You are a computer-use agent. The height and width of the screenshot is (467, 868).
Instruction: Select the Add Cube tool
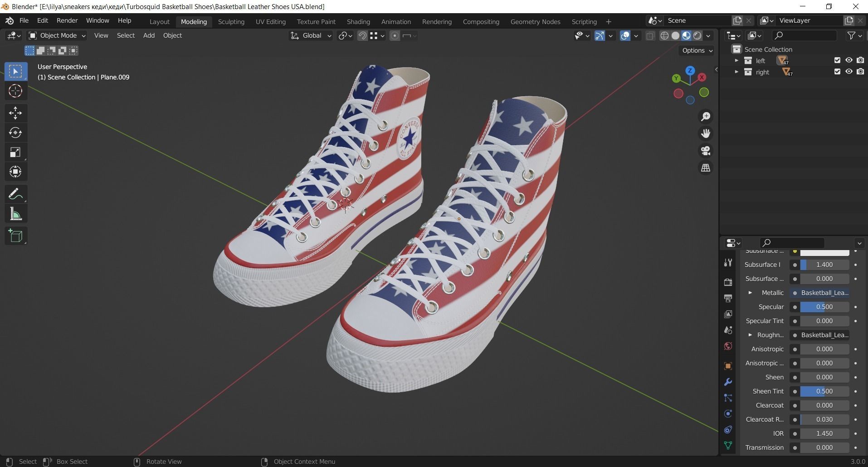(x=15, y=236)
